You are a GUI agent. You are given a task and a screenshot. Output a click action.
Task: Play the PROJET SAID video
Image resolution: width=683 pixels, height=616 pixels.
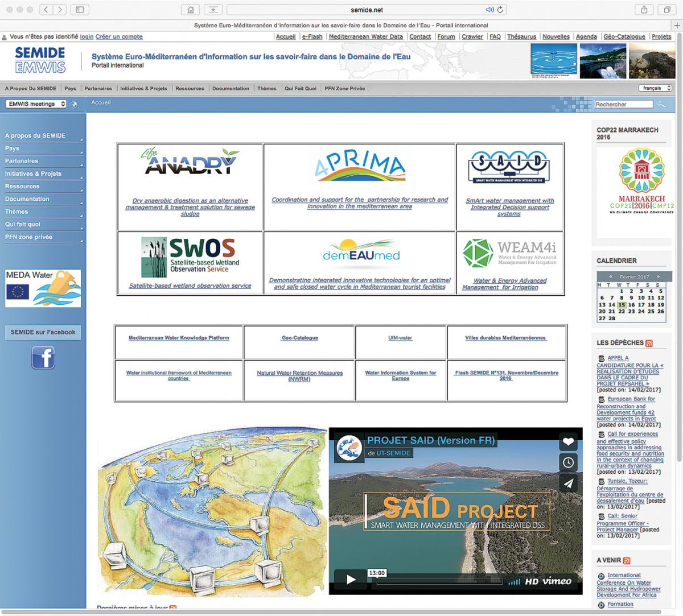(x=351, y=580)
